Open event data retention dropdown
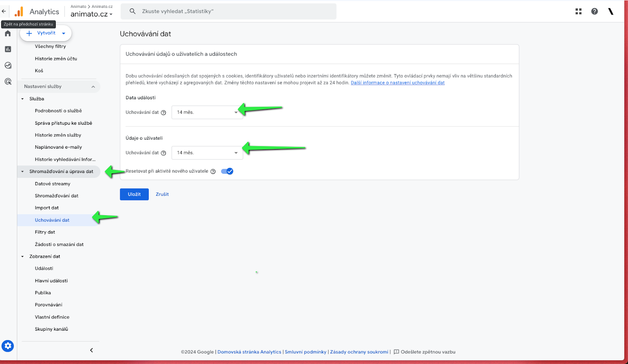 (207, 112)
